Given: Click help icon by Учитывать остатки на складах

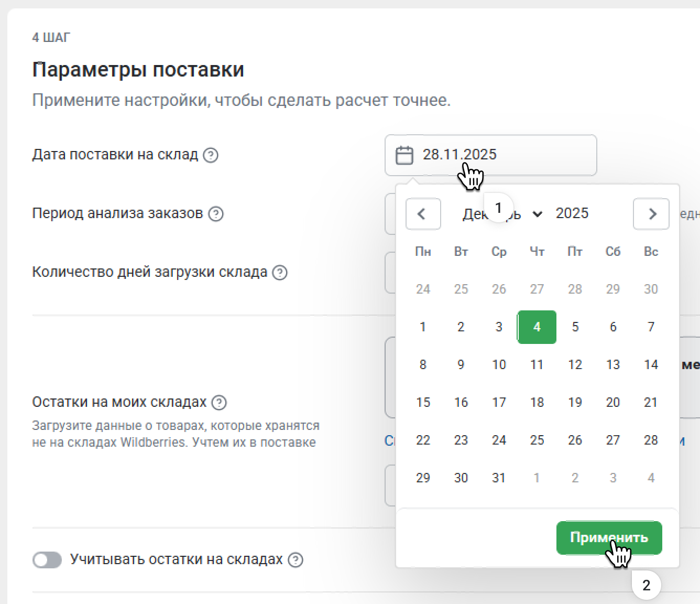Looking at the screenshot, I should [296, 560].
